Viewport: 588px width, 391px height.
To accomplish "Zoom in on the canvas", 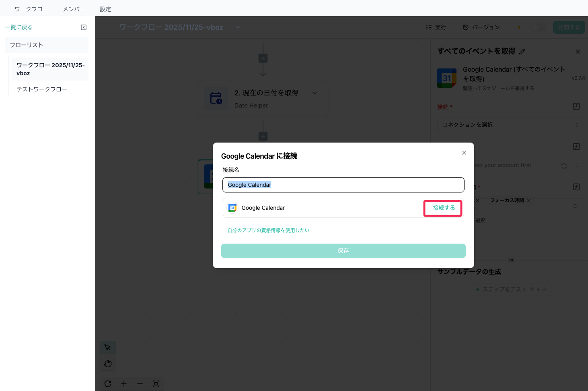I will tap(124, 384).
